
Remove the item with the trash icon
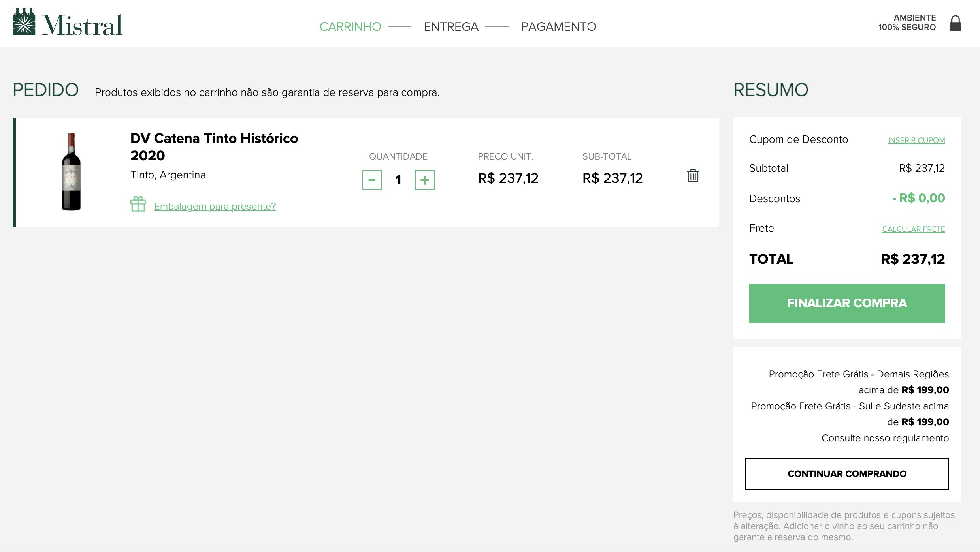693,176
